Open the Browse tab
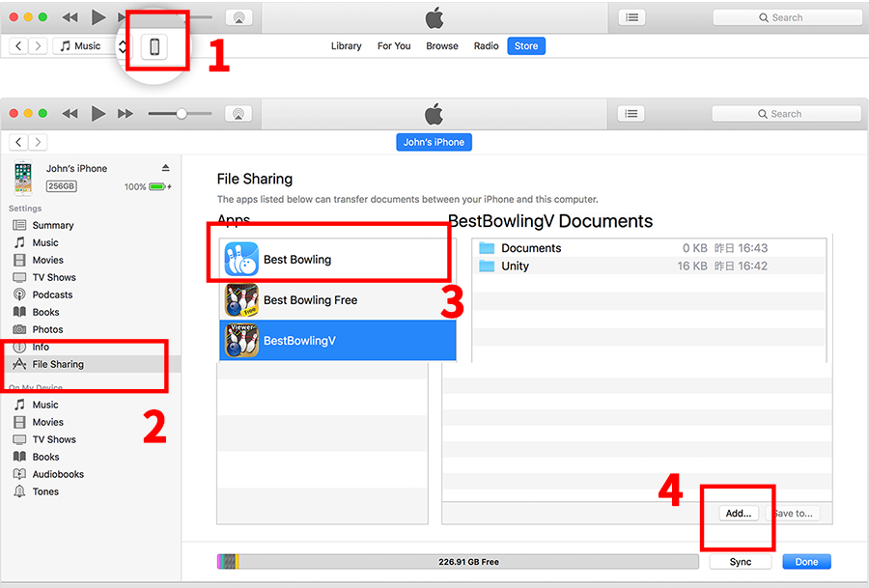This screenshot has height=588, width=869. coord(441,46)
